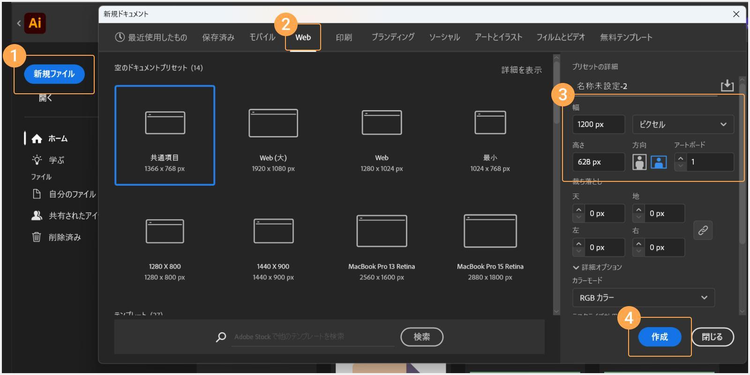The height and width of the screenshot is (375, 750).
Task: Switch to the Web tab
Action: pos(303,37)
